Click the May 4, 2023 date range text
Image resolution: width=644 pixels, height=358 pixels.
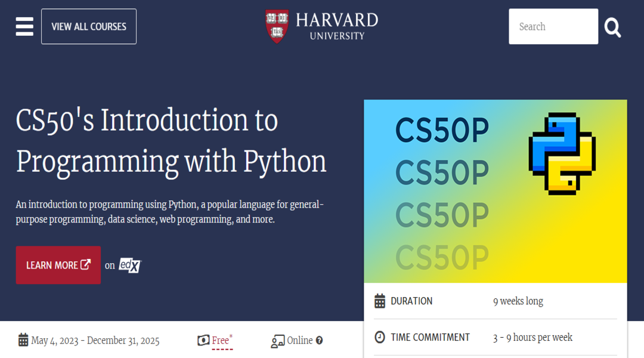click(95, 340)
